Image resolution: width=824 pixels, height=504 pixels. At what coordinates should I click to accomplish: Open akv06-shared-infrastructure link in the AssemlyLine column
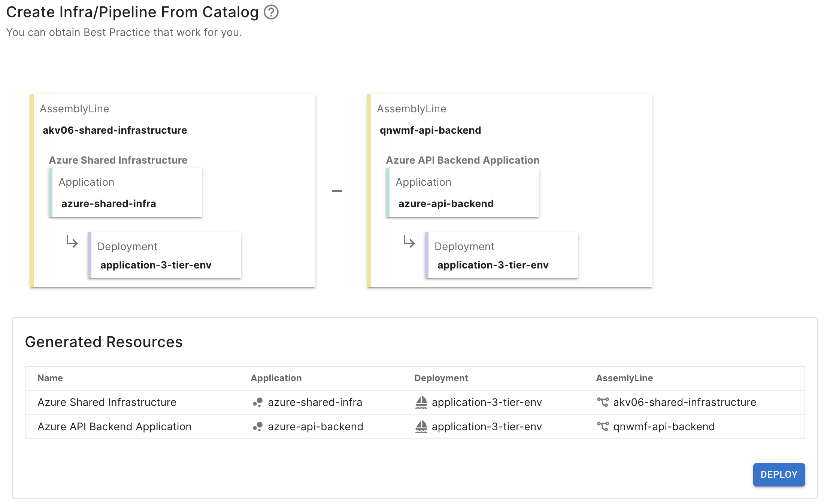point(684,403)
